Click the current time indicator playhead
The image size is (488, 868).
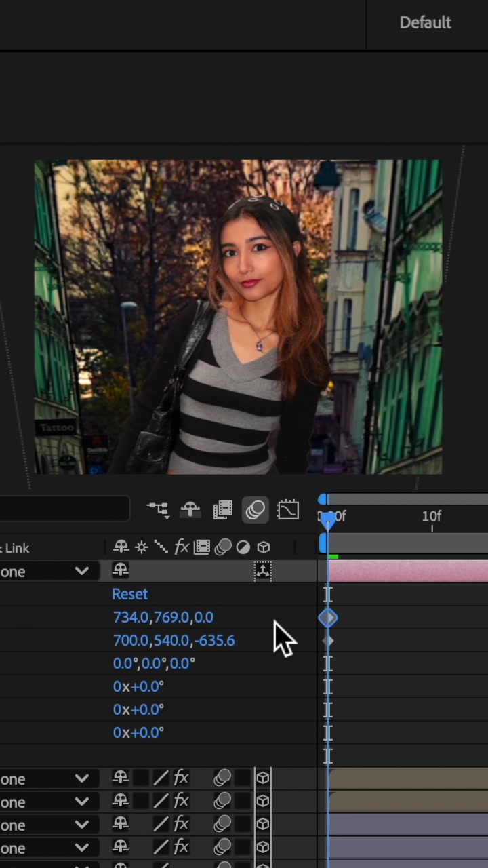click(328, 519)
